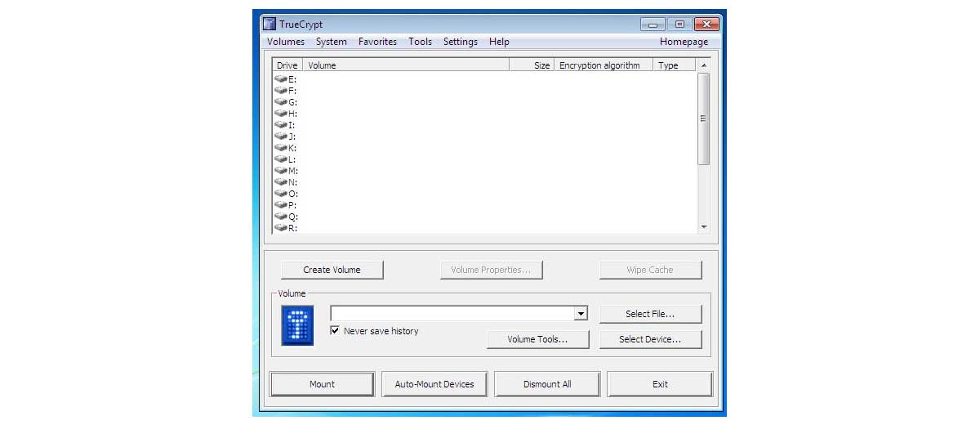This screenshot has height=425, width=980.
Task: Select drive Q: icon in list
Action: 281,217
